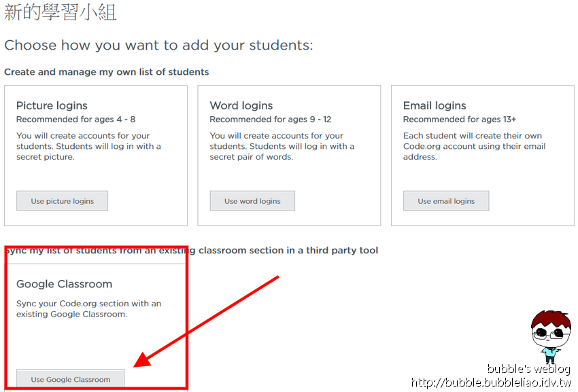This screenshot has height=392, width=578.
Task: Choose the Use word logins button
Action: pos(252,201)
